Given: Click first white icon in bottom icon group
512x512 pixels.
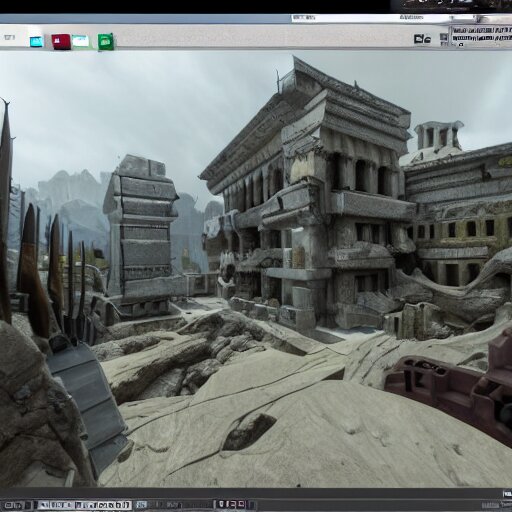Looking at the screenshot, I should tap(221, 504).
